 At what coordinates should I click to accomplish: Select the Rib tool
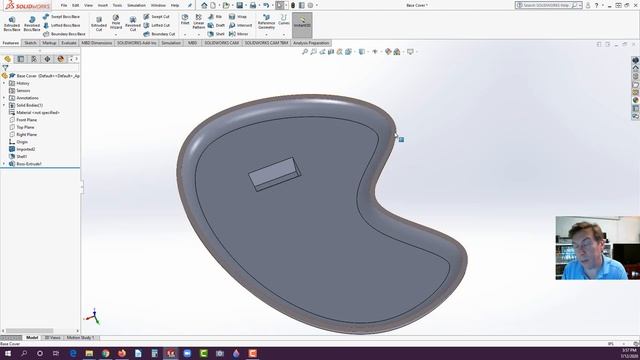pyautogui.click(x=215, y=17)
